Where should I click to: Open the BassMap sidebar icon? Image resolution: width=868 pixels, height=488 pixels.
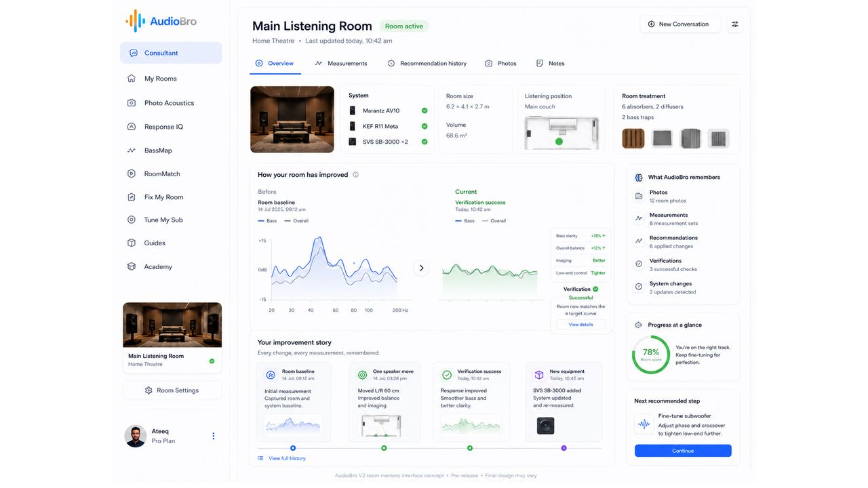click(132, 150)
